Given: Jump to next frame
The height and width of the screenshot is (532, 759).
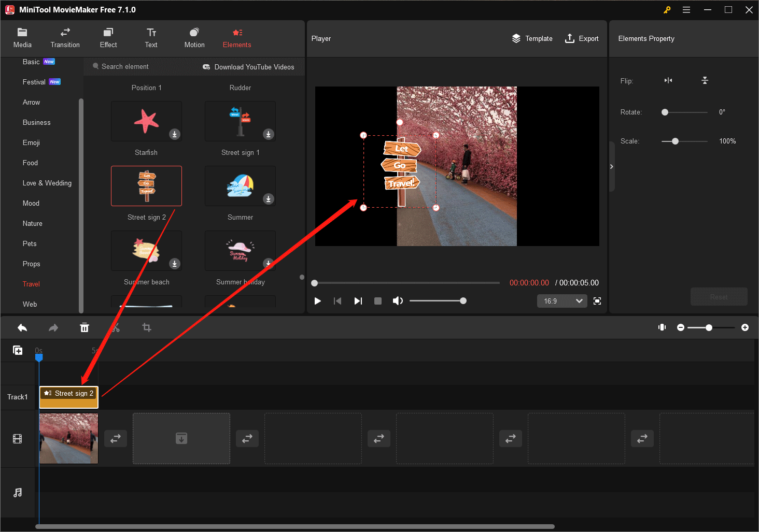Looking at the screenshot, I should pyautogui.click(x=358, y=301).
